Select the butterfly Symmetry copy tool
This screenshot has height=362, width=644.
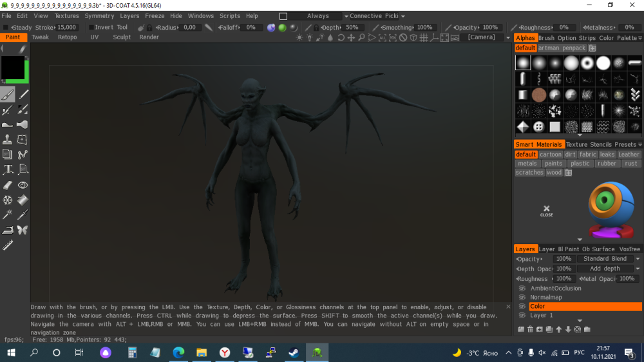tap(23, 230)
